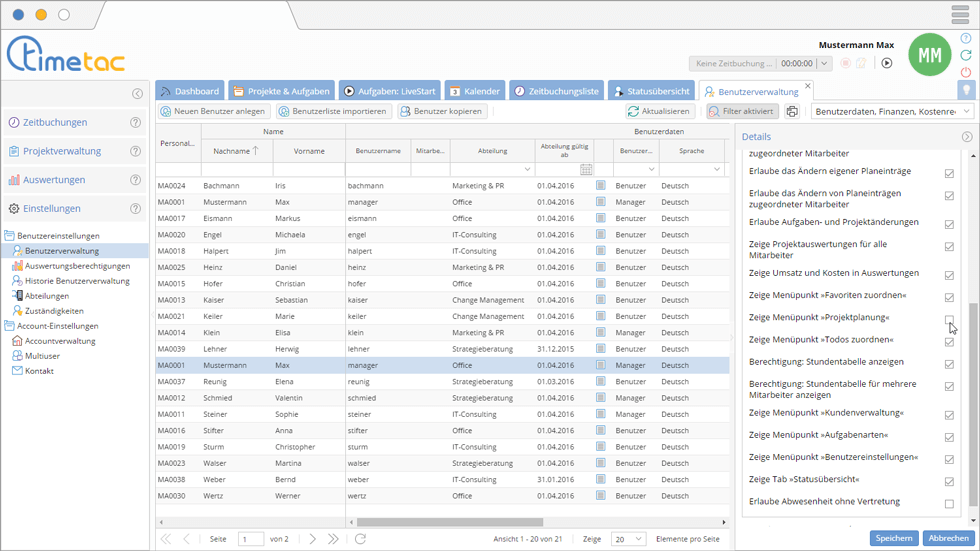Open the items per page dropdown

pyautogui.click(x=629, y=539)
